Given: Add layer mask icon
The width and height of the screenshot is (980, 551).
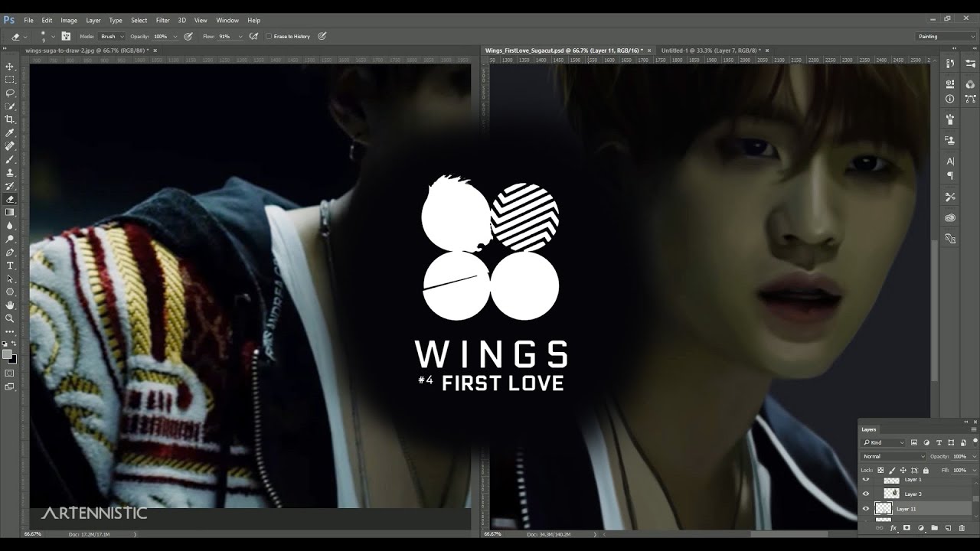Looking at the screenshot, I should (906, 528).
